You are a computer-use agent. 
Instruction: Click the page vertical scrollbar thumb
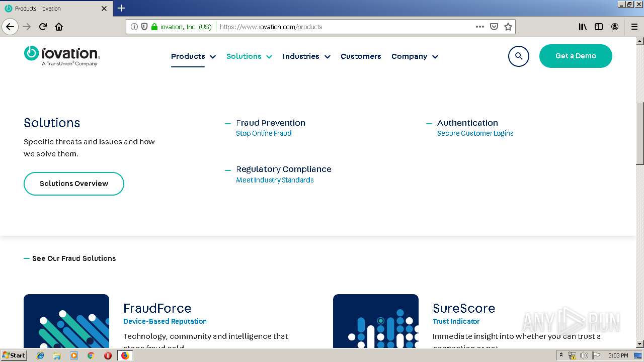pyautogui.click(x=639, y=133)
